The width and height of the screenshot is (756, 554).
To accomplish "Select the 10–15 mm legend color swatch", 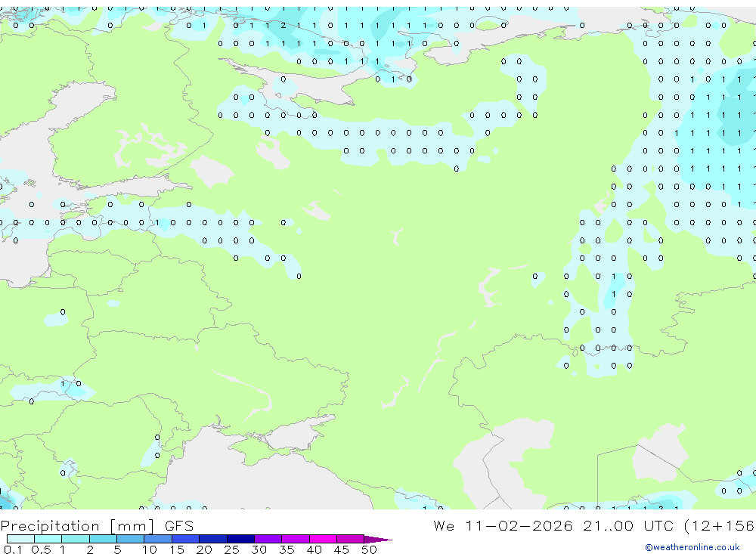I will (158, 539).
